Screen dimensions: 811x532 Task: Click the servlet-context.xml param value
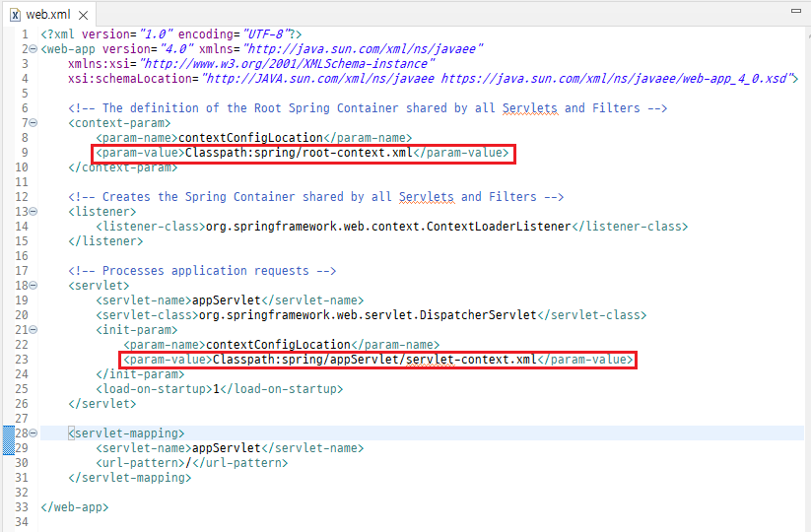(375, 360)
